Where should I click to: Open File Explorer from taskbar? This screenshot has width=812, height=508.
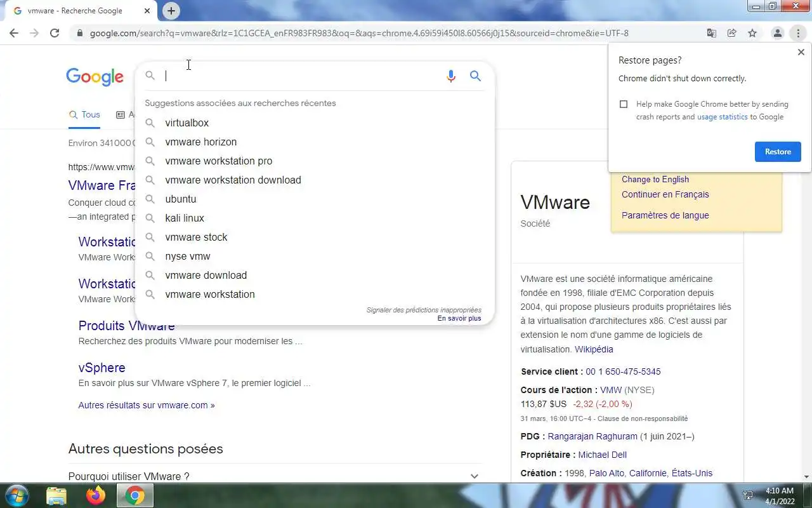pos(56,496)
